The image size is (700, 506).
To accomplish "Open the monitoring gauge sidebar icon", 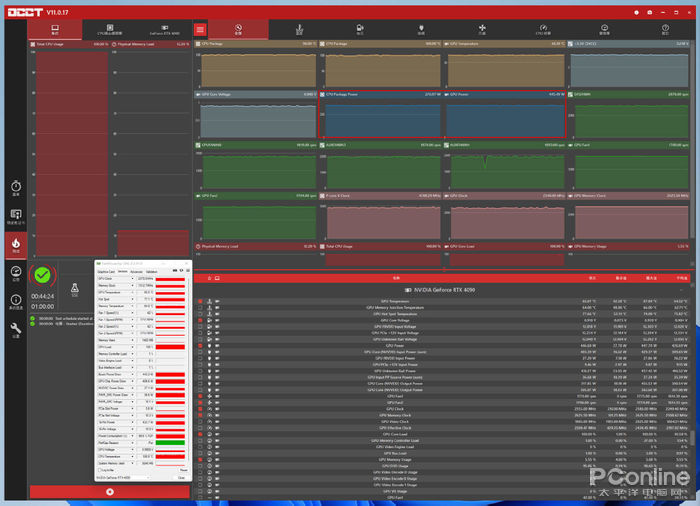I will [16, 273].
